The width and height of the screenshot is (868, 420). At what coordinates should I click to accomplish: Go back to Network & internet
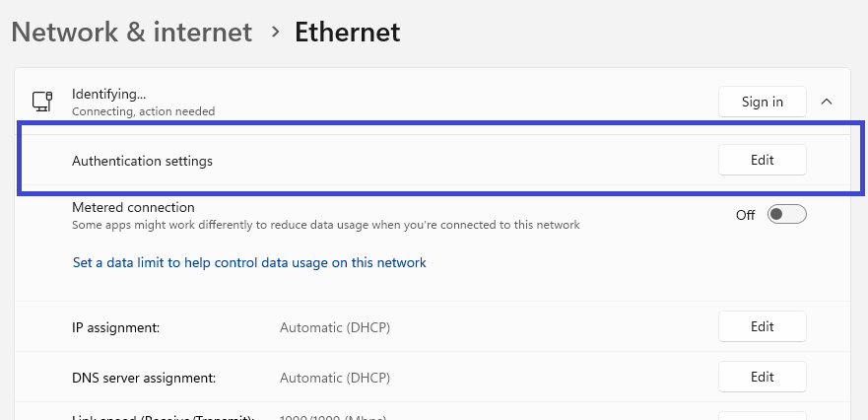click(131, 33)
